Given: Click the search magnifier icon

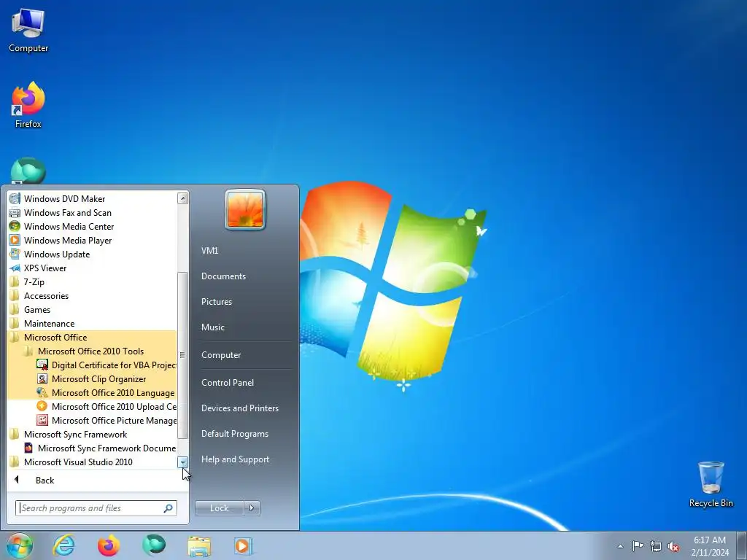Looking at the screenshot, I should (x=169, y=508).
